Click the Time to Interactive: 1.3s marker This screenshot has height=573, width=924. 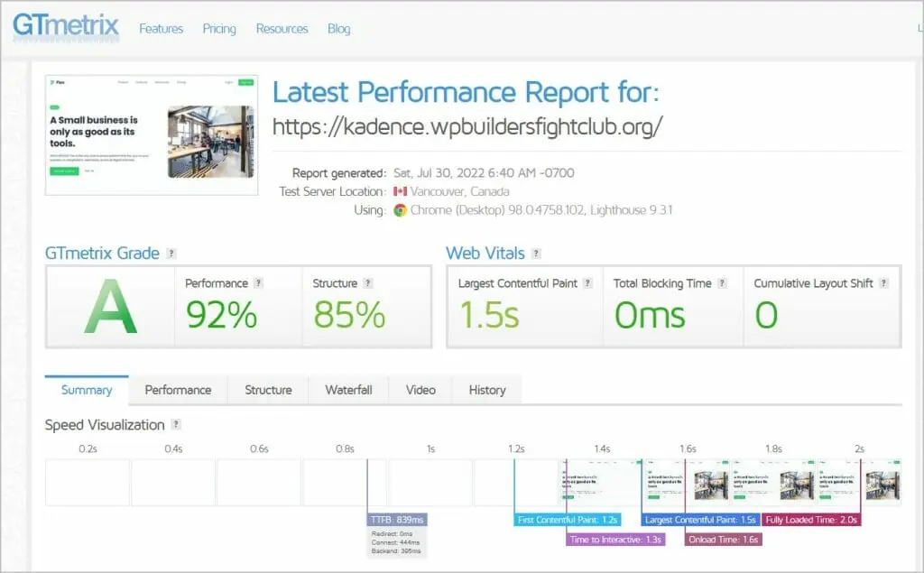615,540
